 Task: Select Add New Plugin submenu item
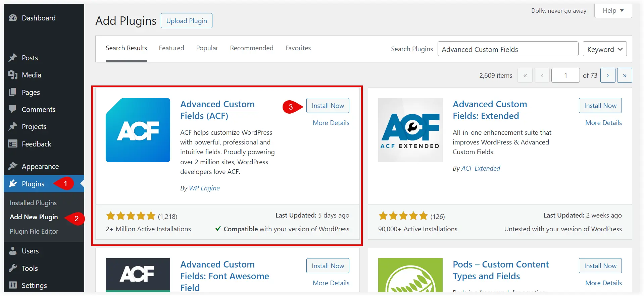tap(34, 217)
